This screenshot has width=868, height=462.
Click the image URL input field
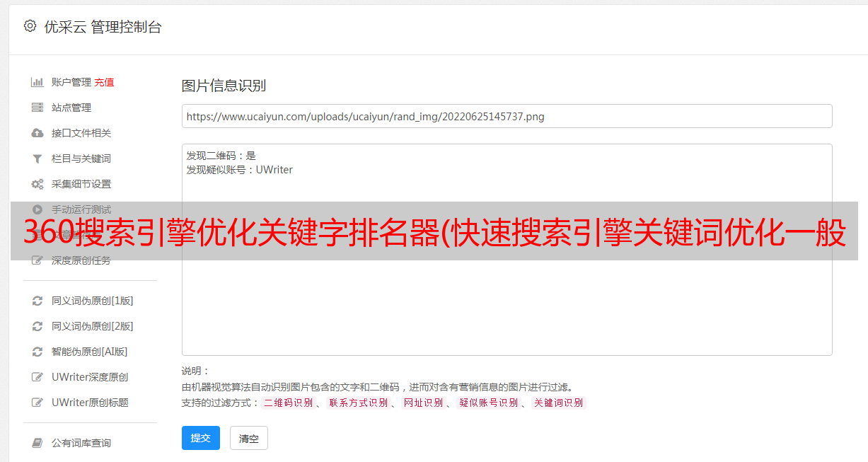507,116
